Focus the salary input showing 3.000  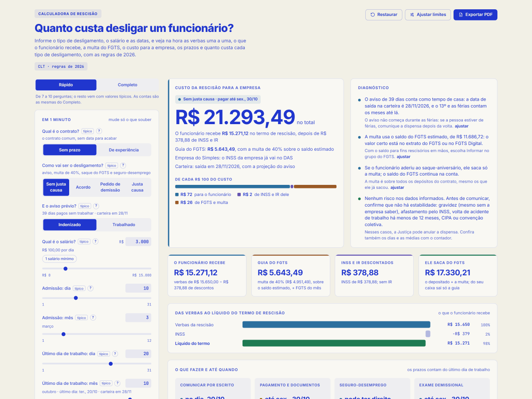tap(138, 242)
